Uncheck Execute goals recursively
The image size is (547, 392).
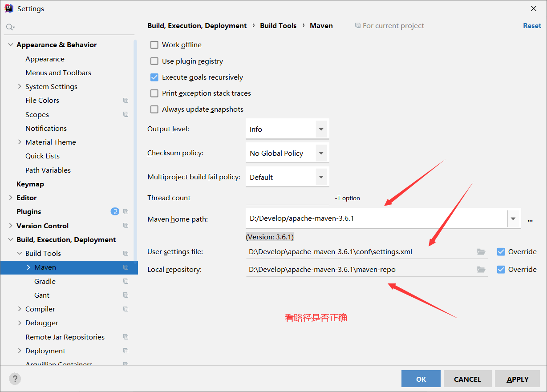[x=154, y=77]
